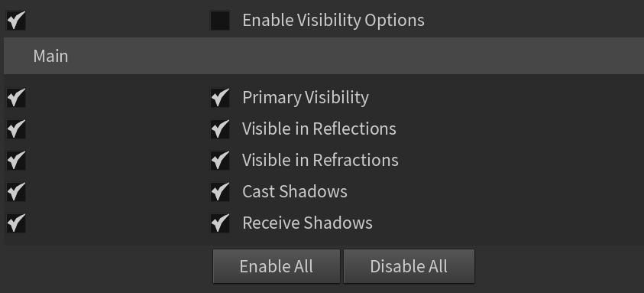Image resolution: width=644 pixels, height=293 pixels.
Task: Uncheck the Primary Visibility checkbox
Action: click(x=220, y=97)
